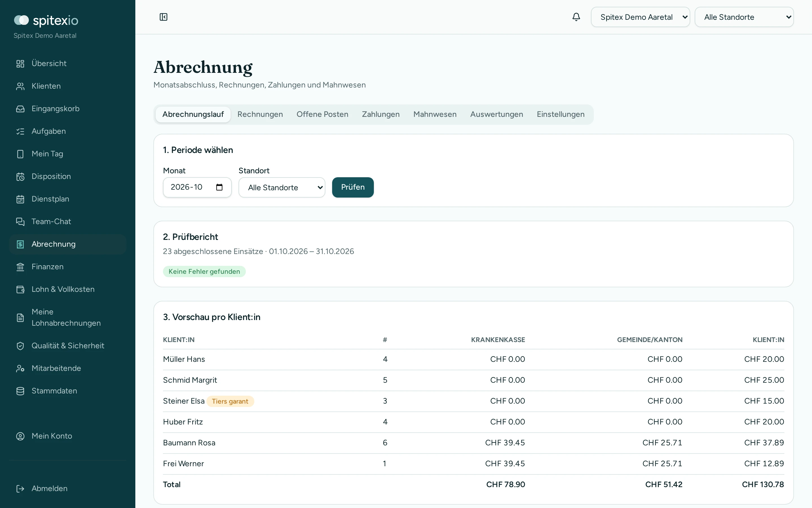The height and width of the screenshot is (508, 812).
Task: Switch to the Rechnungen tab
Action: [x=260, y=114]
